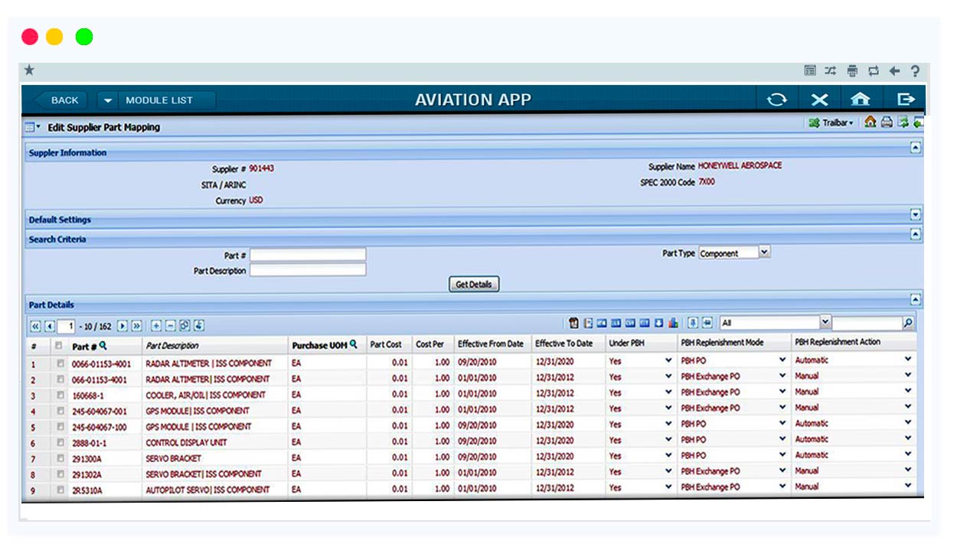
Task: Click the lookup magnifier next to Part # header
Action: (103, 346)
